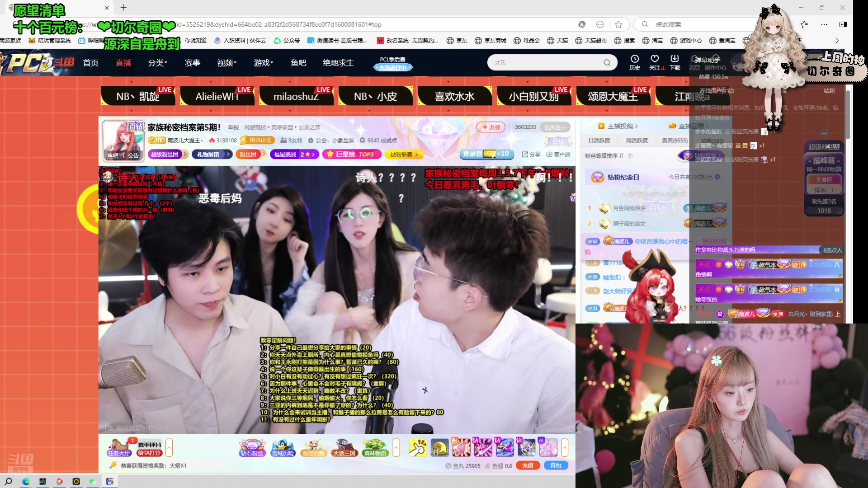868x488 pixels.
Task: Open the 主播投稿 link
Action: click(x=618, y=126)
